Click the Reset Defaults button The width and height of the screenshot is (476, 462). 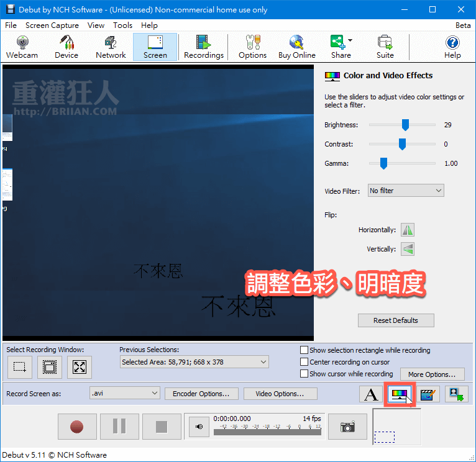point(396,320)
